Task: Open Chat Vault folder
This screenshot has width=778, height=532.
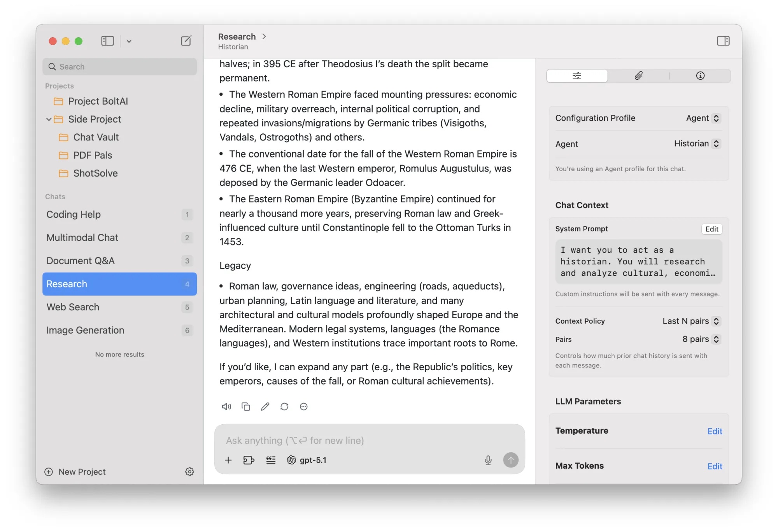Action: pos(89,137)
